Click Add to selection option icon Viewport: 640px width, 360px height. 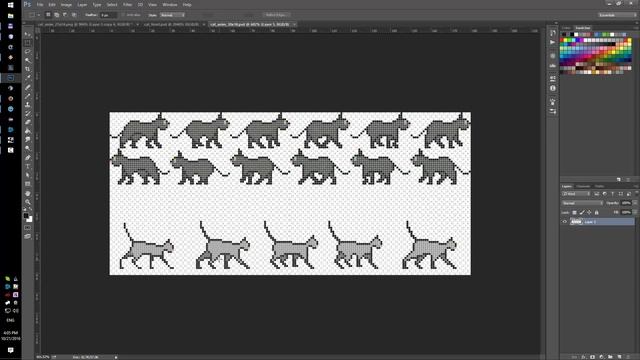coord(56,15)
